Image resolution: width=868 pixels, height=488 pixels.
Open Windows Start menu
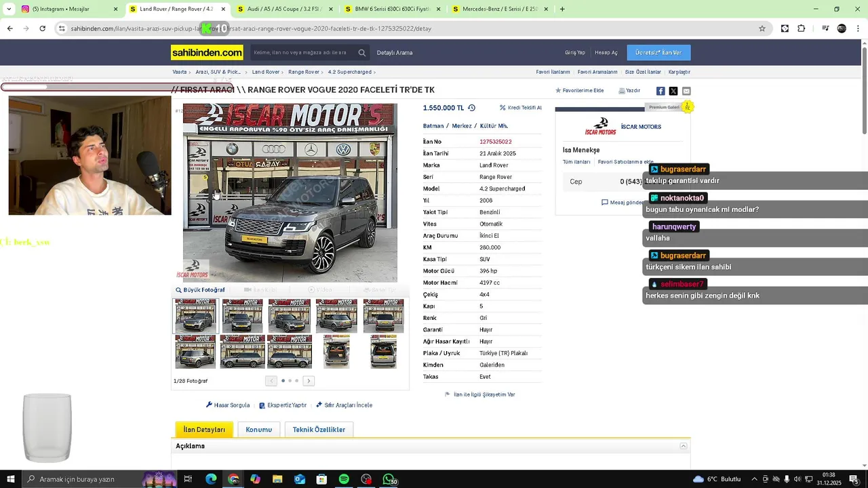(x=10, y=479)
